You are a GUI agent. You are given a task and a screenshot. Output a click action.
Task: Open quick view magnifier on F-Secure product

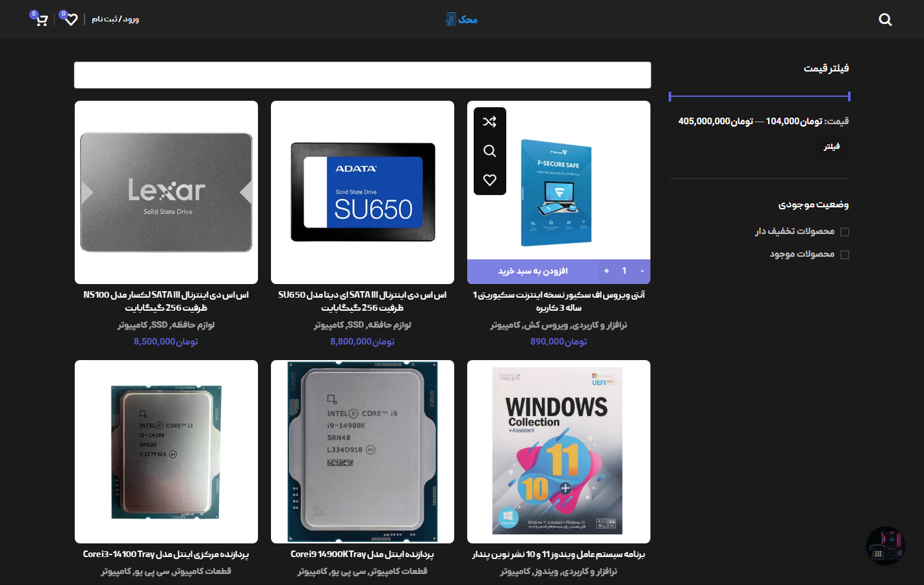[x=489, y=151]
